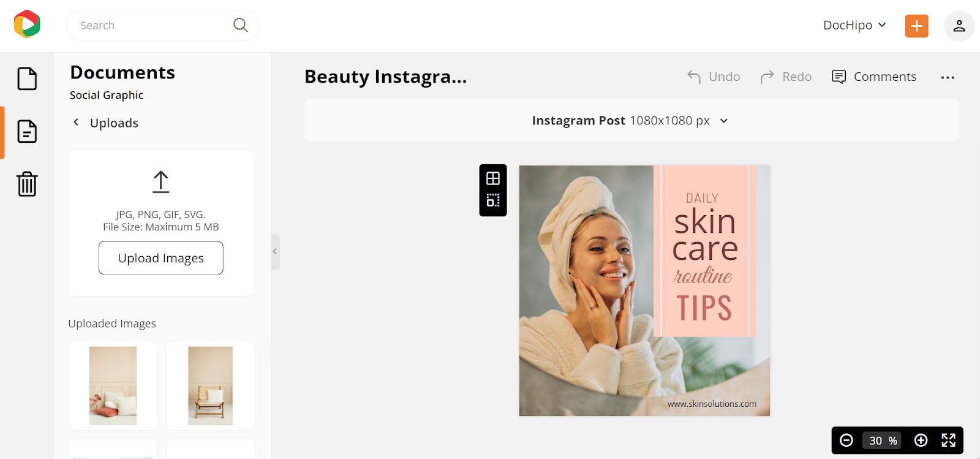Viewport: 980px width, 459px height.
Task: Select the 'DAILY' text on canvas
Action: (x=702, y=199)
